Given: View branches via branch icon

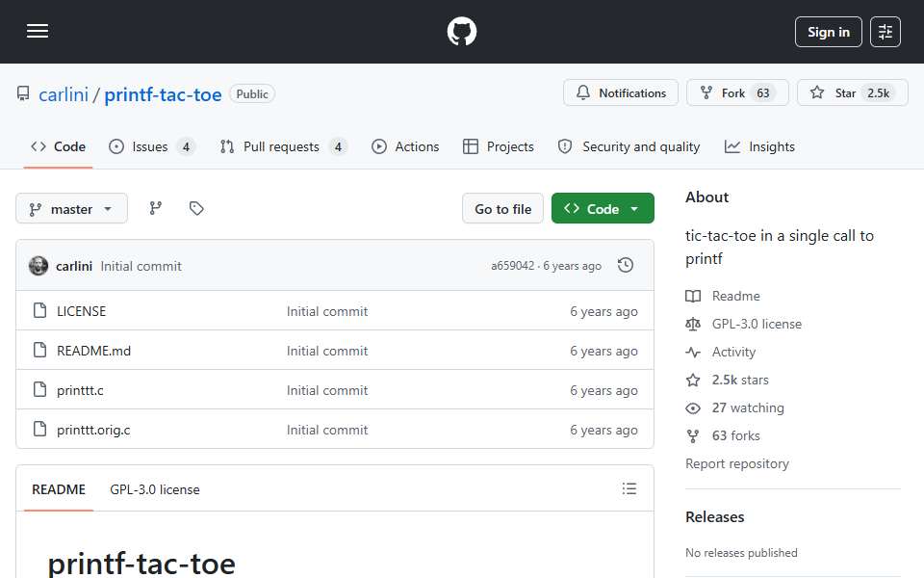Looking at the screenshot, I should (x=156, y=208).
